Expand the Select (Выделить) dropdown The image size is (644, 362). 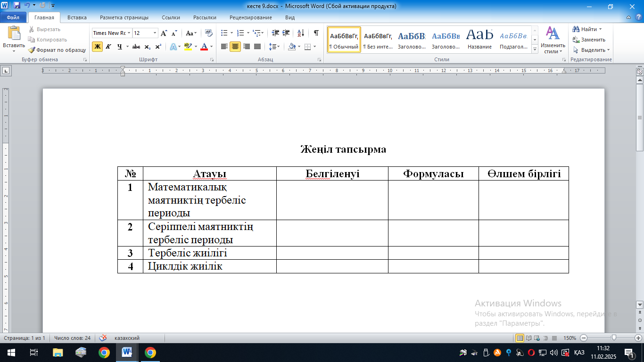(x=591, y=50)
